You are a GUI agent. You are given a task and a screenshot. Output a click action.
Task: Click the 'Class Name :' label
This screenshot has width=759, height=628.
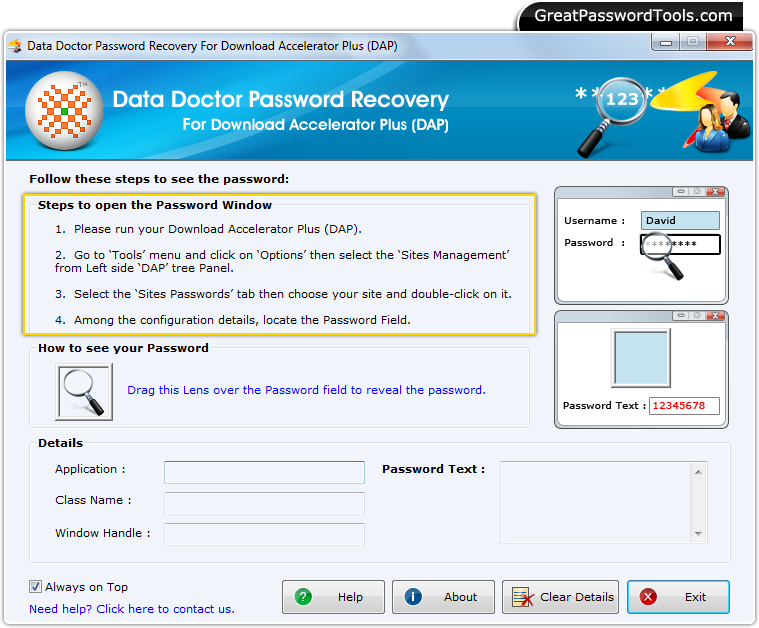point(93,500)
